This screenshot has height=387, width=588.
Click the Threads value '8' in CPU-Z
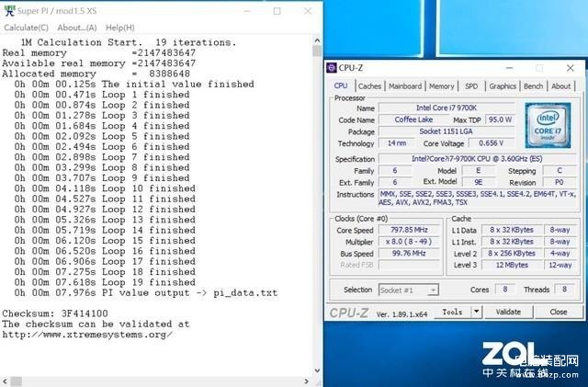[564, 290]
